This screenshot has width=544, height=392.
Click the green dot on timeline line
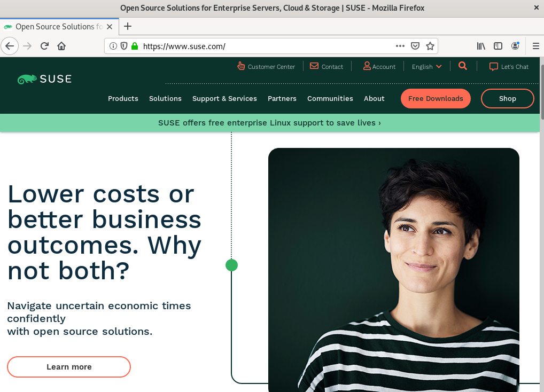point(232,265)
